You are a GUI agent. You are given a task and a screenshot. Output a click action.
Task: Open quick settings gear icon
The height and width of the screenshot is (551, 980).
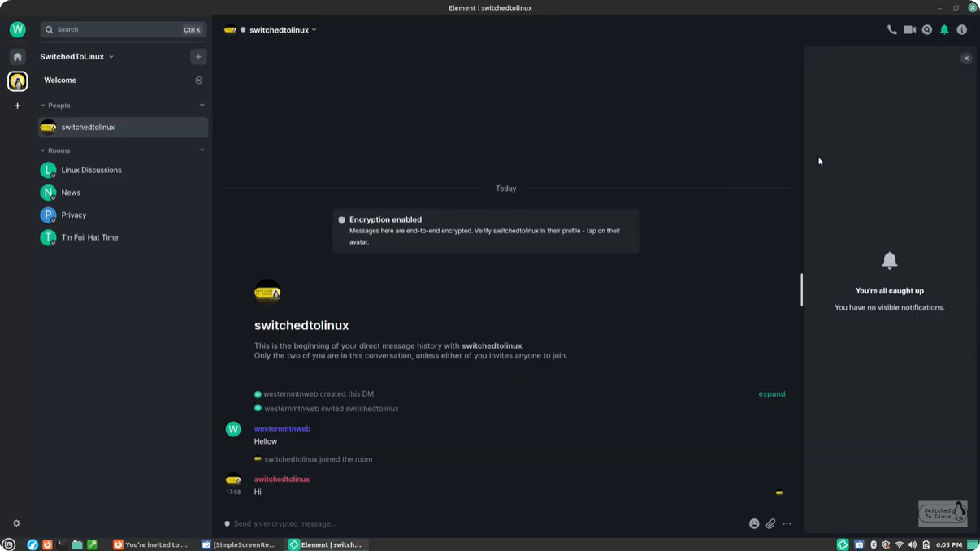tap(16, 523)
